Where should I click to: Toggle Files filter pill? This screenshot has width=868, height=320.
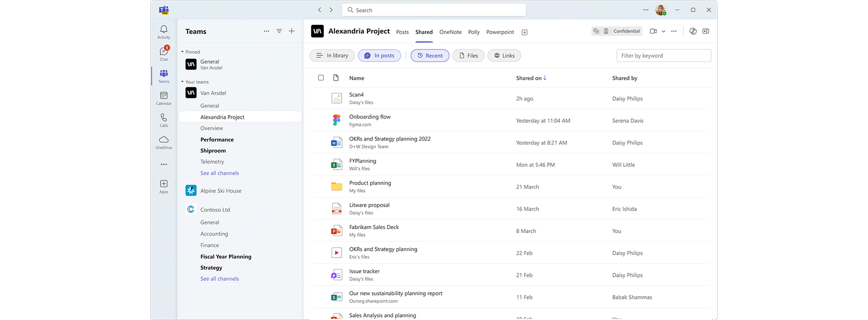[468, 55]
